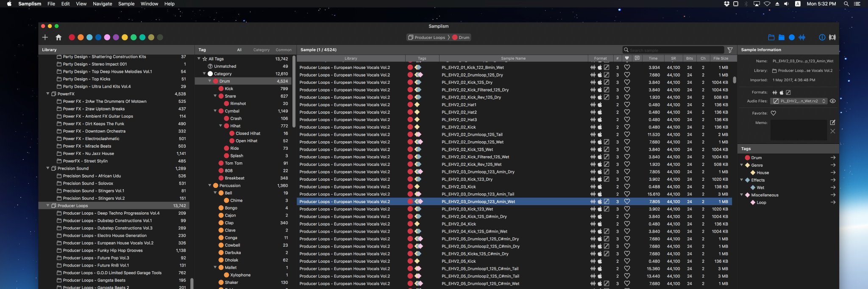Click the Search sample field
The image size is (868, 289).
coord(673,50)
